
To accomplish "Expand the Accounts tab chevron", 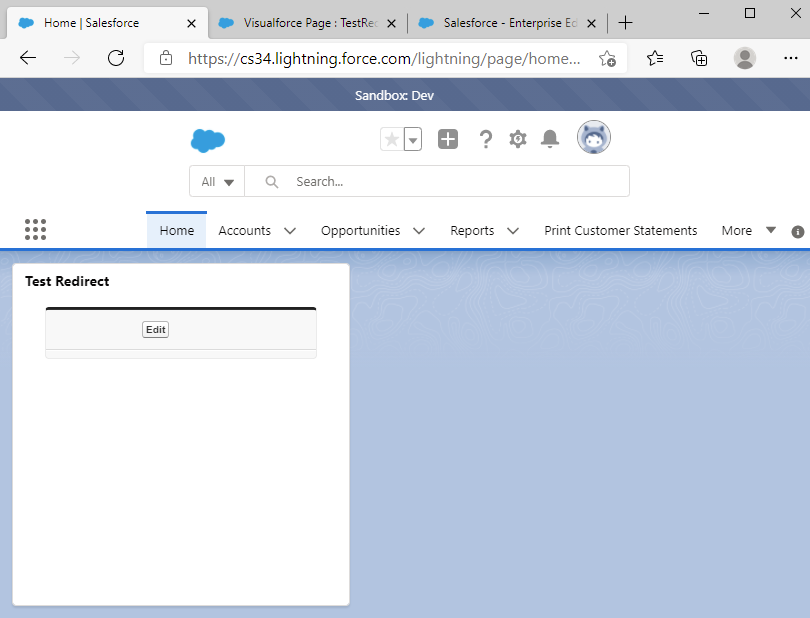I will [290, 231].
